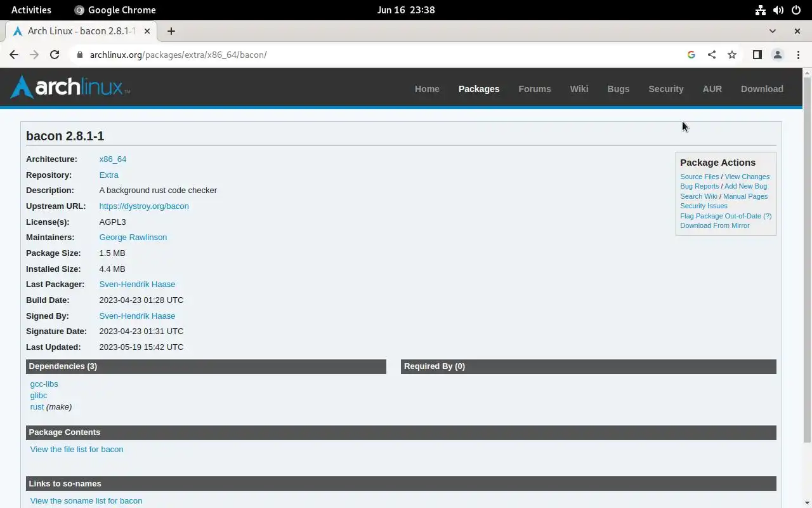This screenshot has width=812, height=508.
Task: Open the Packages nav item
Action: 479,89
